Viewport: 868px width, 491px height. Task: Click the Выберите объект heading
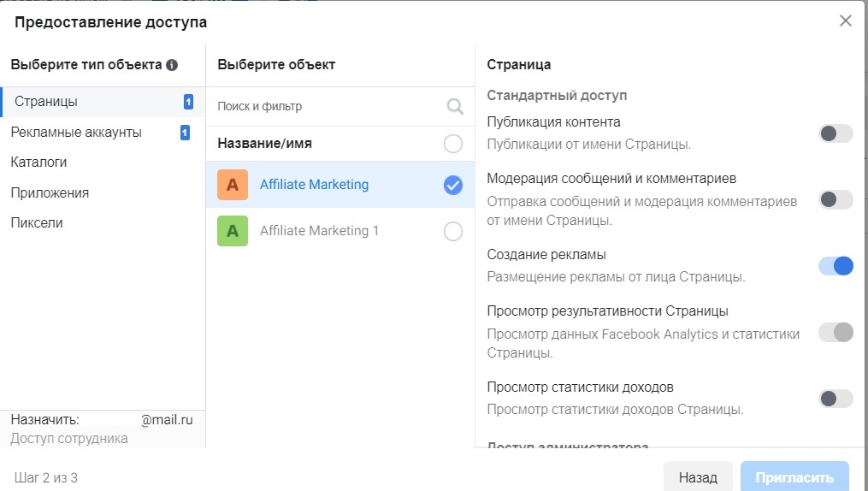coord(276,65)
